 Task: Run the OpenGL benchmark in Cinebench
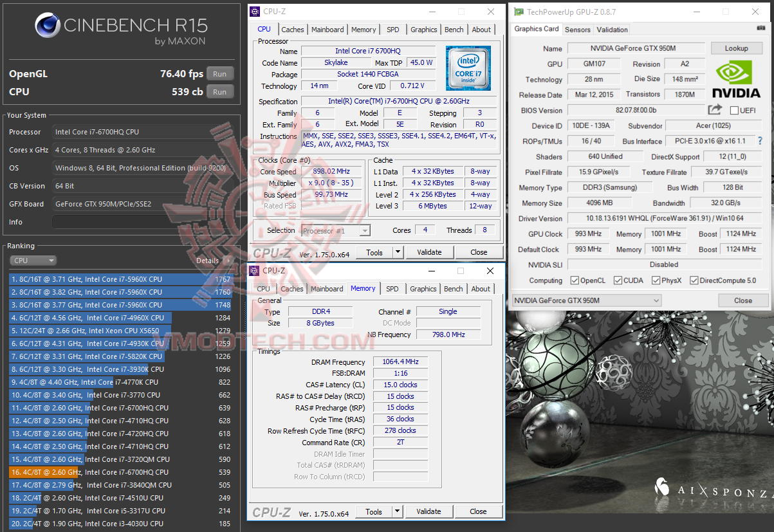(219, 74)
